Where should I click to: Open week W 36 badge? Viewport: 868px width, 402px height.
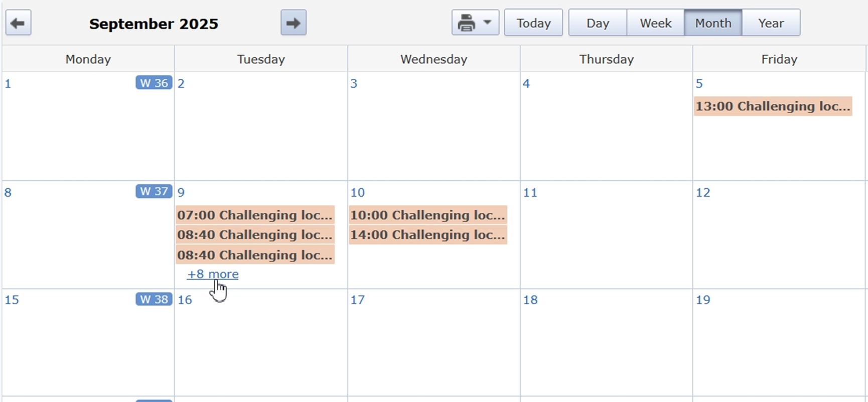pos(154,83)
